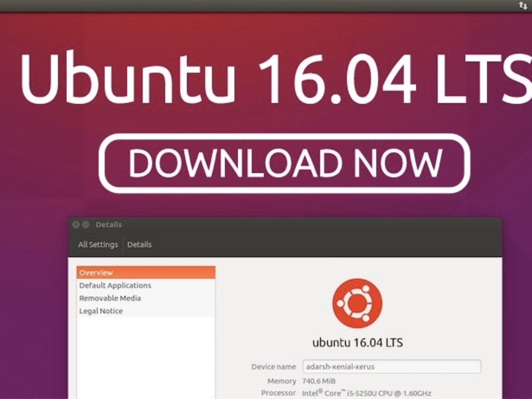The image size is (532, 399).
Task: Click the 'Processor' label
Action: tap(278, 393)
